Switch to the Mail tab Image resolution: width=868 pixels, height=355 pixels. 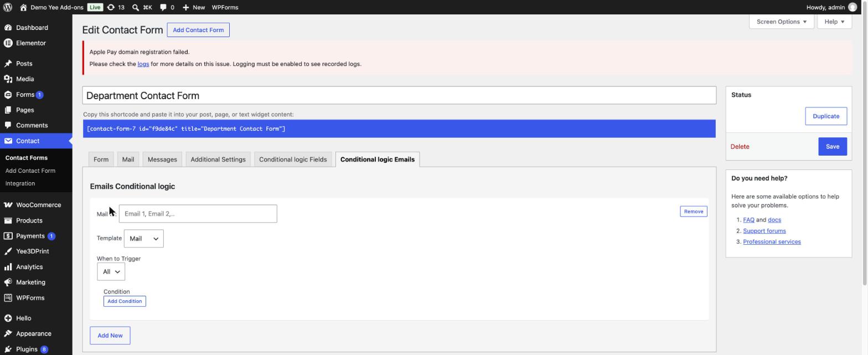128,160
